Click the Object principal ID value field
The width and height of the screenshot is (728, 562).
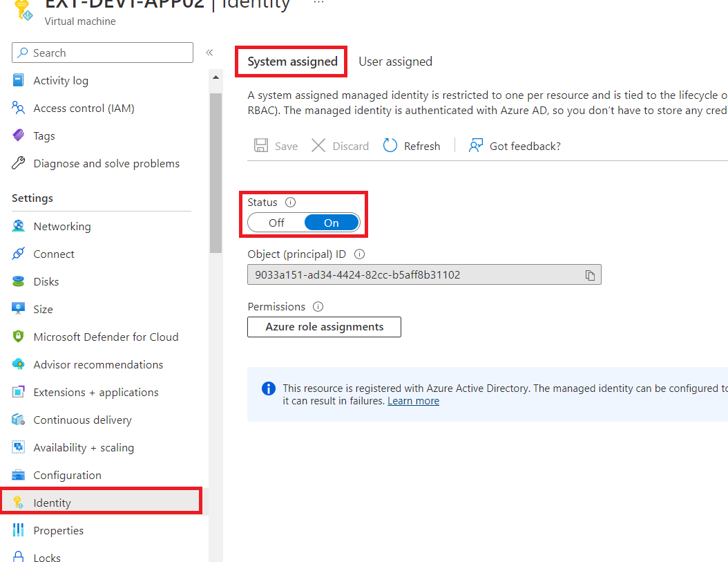coord(424,274)
